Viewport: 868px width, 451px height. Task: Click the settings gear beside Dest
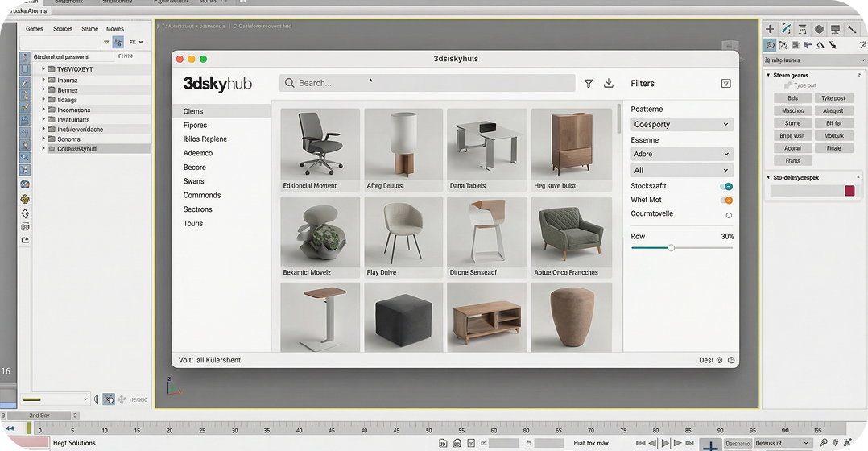click(x=719, y=360)
